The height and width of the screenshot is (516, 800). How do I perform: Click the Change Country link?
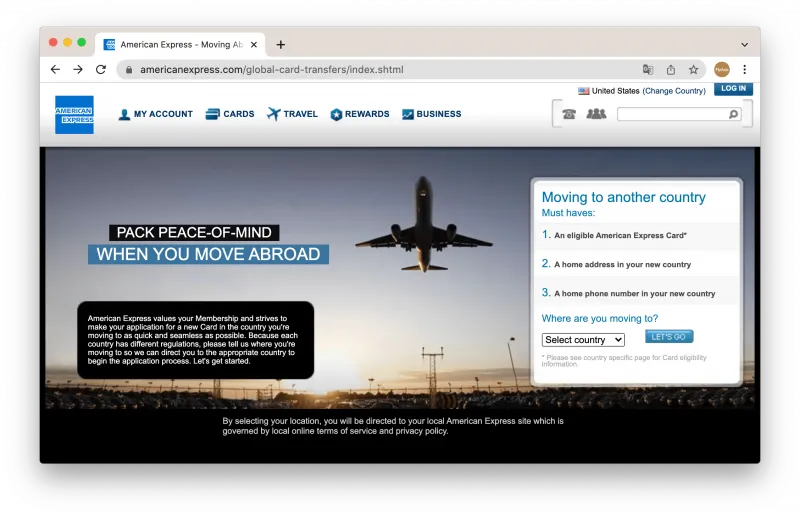point(674,91)
